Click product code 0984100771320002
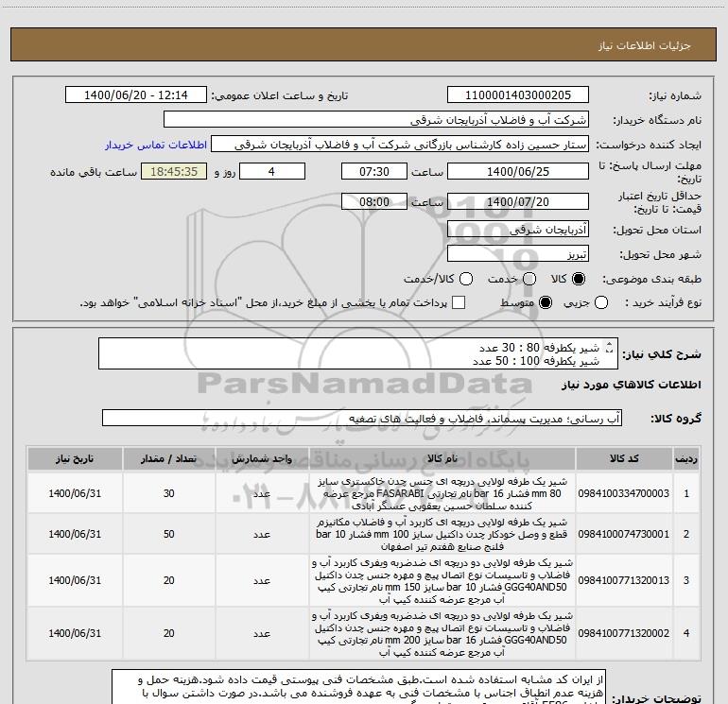Viewport: 728px width, 704px height. 624,633
